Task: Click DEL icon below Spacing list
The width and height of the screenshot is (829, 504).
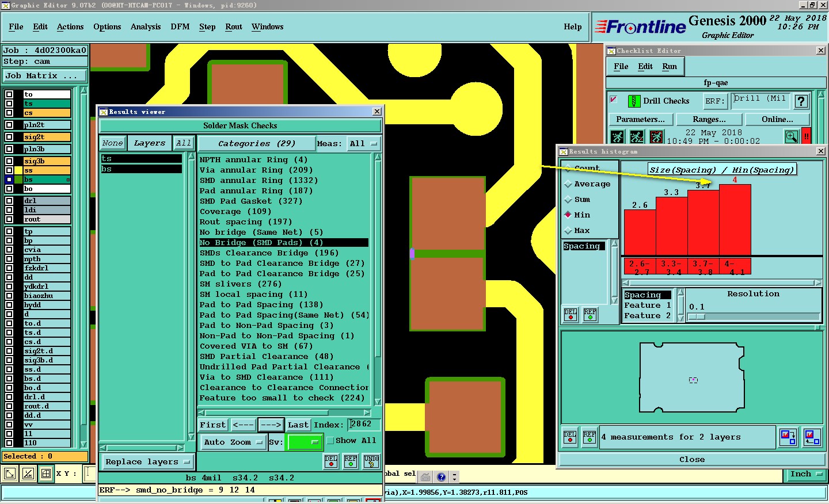Action: click(571, 315)
